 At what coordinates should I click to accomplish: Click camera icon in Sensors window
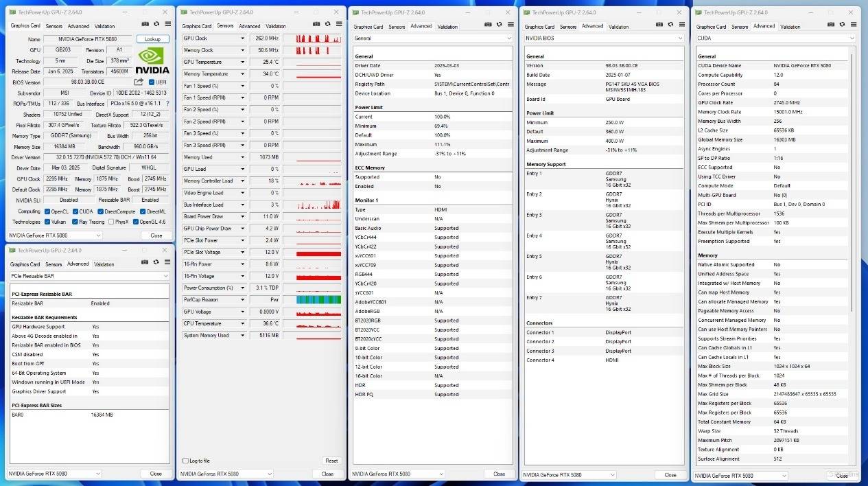(x=316, y=24)
